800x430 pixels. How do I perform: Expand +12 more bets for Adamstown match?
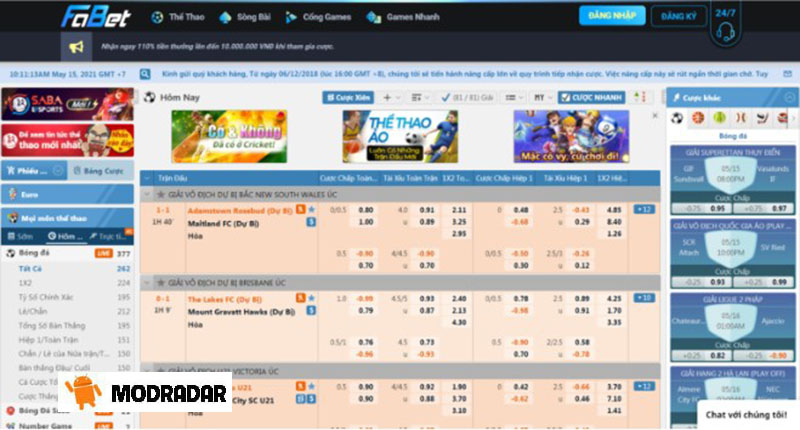point(645,209)
